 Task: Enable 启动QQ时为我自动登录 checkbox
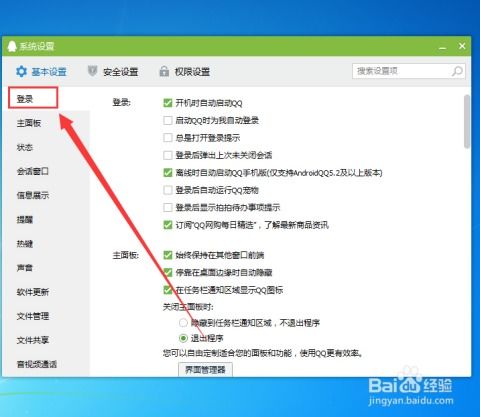pos(168,120)
